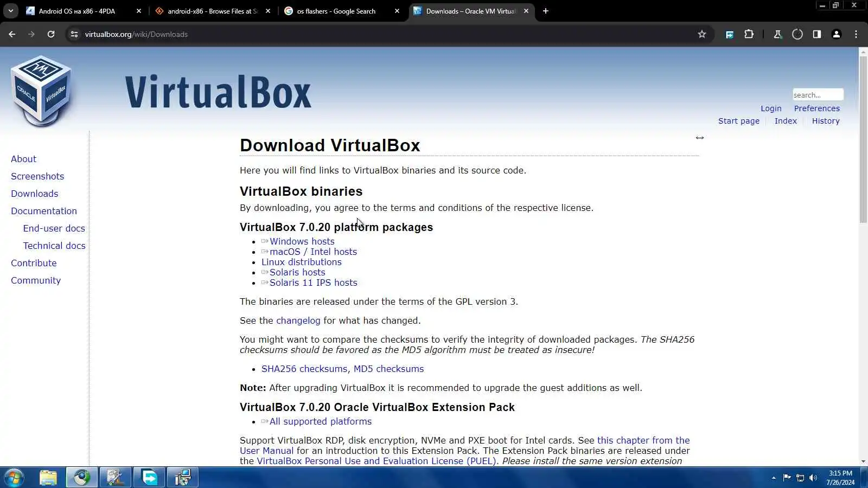This screenshot has height=488, width=868.
Task: Open this chapter from the User Manual link
Action: click(643, 440)
